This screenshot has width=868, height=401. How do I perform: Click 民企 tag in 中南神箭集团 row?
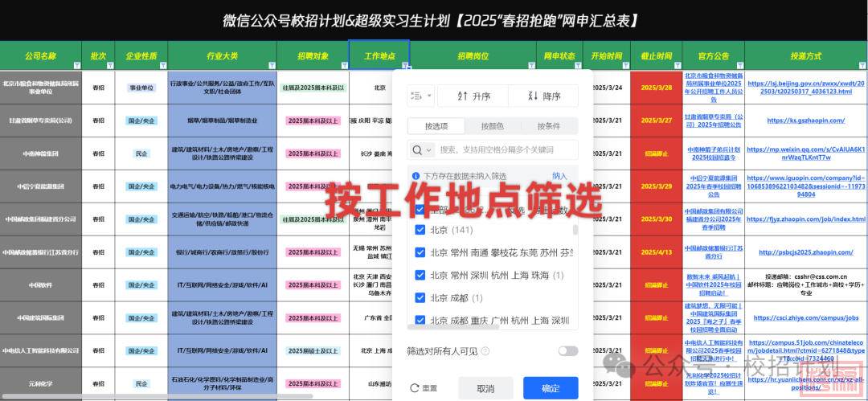141,153
